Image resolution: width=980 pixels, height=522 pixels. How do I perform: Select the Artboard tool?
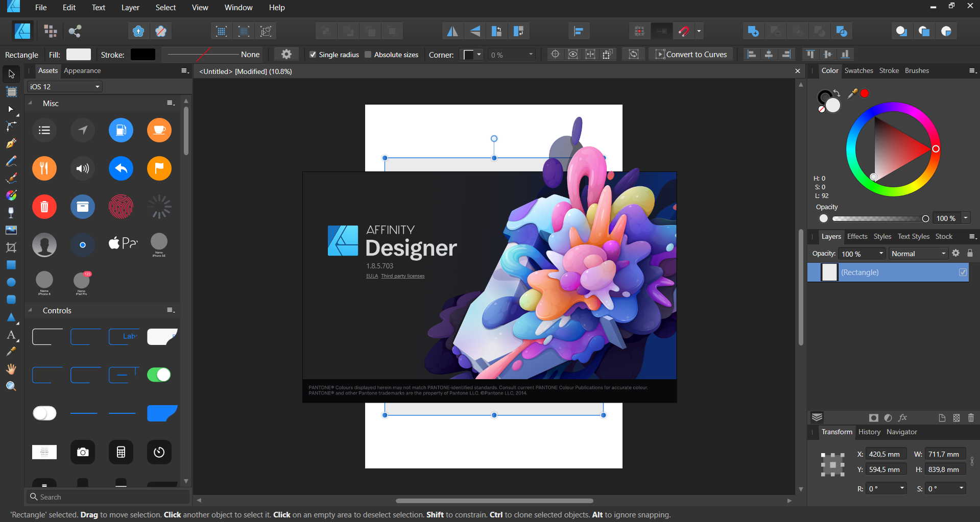pos(11,92)
